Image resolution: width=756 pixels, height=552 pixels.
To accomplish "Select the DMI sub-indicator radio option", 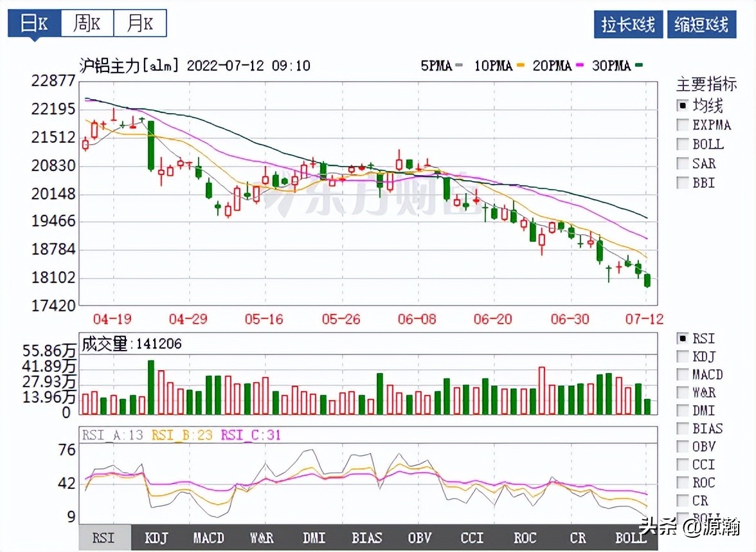I will pyautogui.click(x=682, y=410).
